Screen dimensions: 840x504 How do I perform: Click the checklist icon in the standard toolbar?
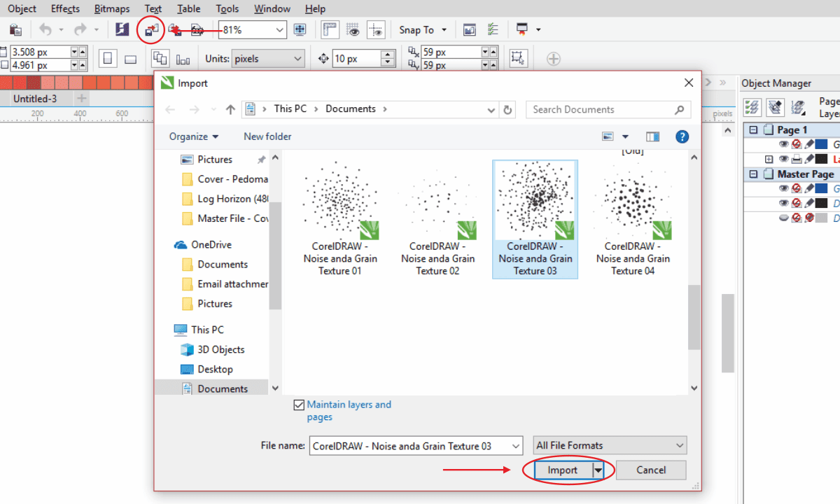(493, 30)
